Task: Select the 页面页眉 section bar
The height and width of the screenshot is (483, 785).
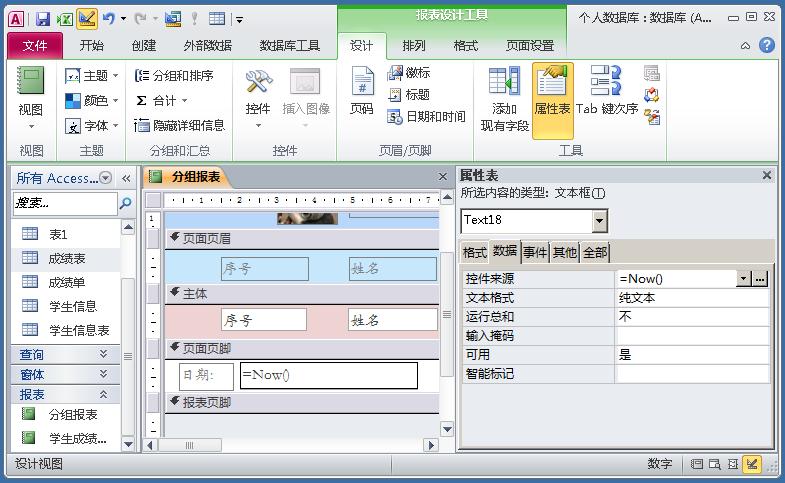Action: coord(302,239)
